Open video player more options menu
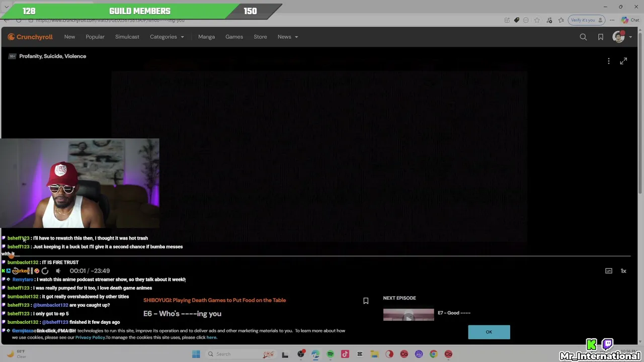644x362 pixels. click(609, 61)
